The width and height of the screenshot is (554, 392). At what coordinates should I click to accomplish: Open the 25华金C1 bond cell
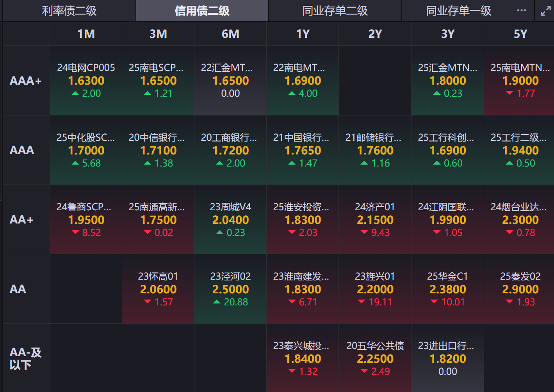click(447, 289)
